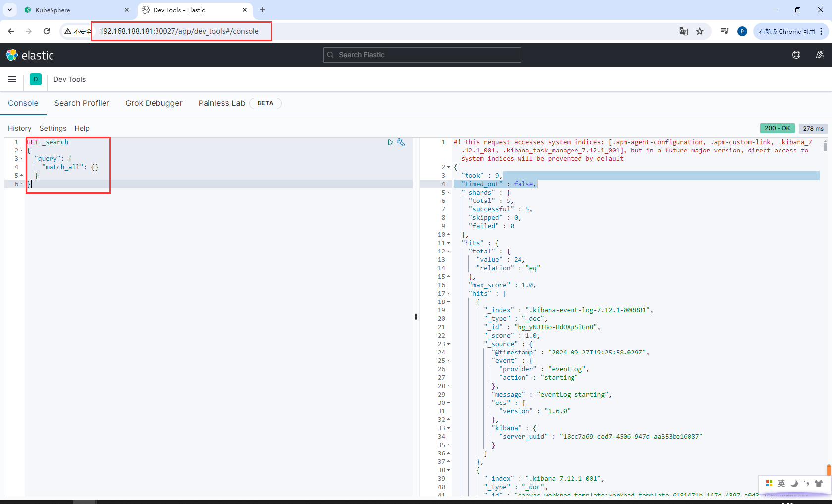Screen dimensions: 832x504
Task: Click the 278 ms response time badge
Action: tap(813, 128)
